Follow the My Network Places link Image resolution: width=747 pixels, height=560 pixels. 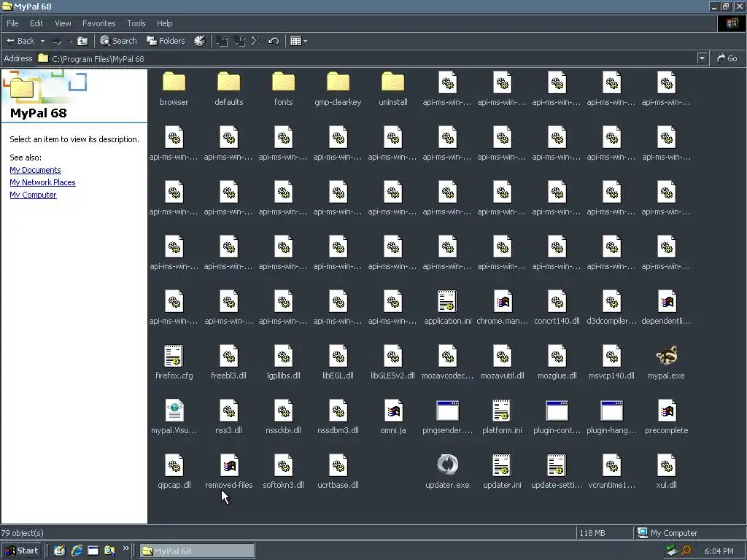(x=42, y=182)
